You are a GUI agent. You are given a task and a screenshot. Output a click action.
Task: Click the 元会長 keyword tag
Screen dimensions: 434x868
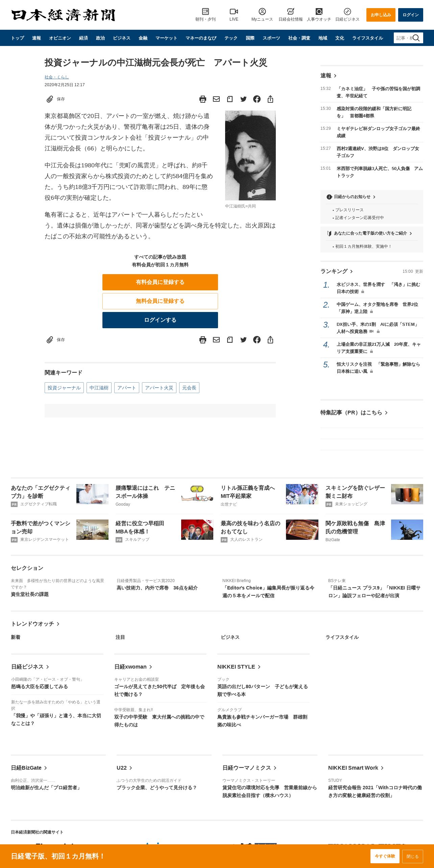coord(189,388)
